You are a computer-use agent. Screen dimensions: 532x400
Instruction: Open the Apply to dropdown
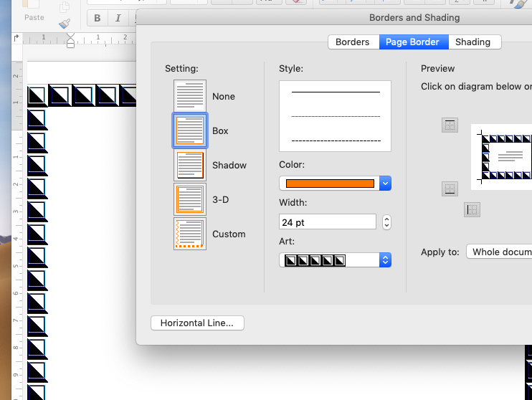coord(499,252)
